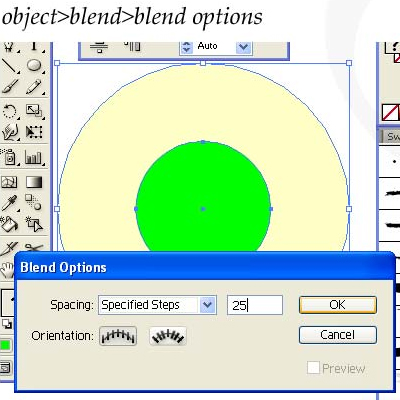The width and height of the screenshot is (400, 400).
Task: Select the Paintbrush tool
Action: pos(9,87)
